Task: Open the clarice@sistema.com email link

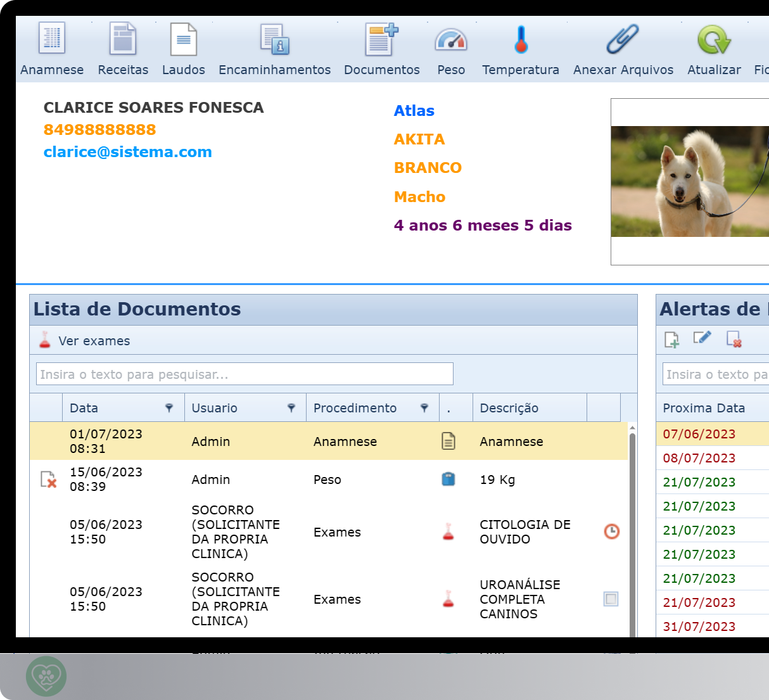Action: [x=127, y=151]
